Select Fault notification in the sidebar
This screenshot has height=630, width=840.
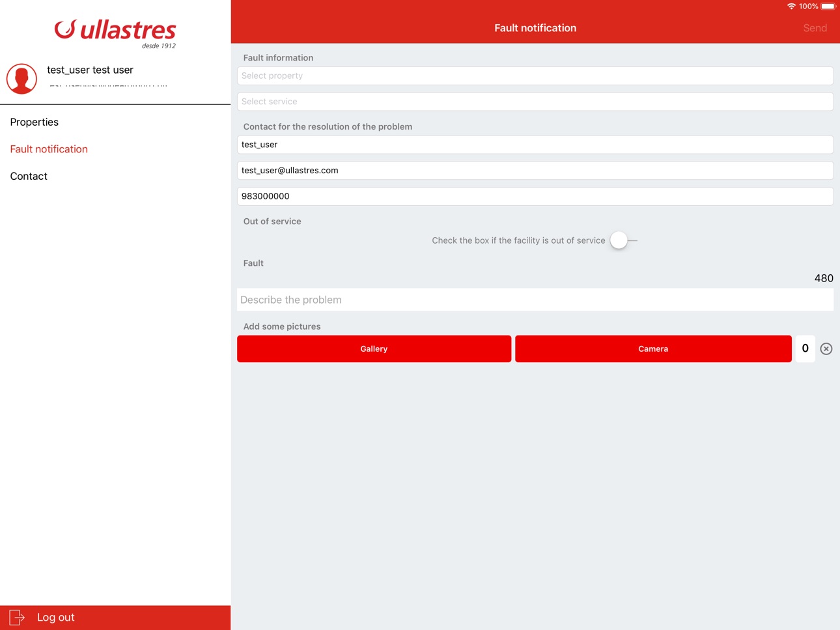tap(49, 149)
